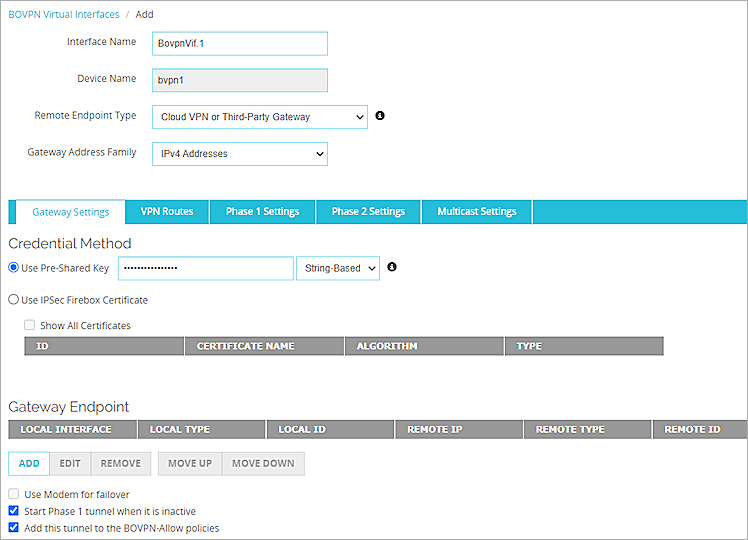Toggle Add this tunnel to BOVPN-Allow policies
748x540 pixels.
pos(14,528)
